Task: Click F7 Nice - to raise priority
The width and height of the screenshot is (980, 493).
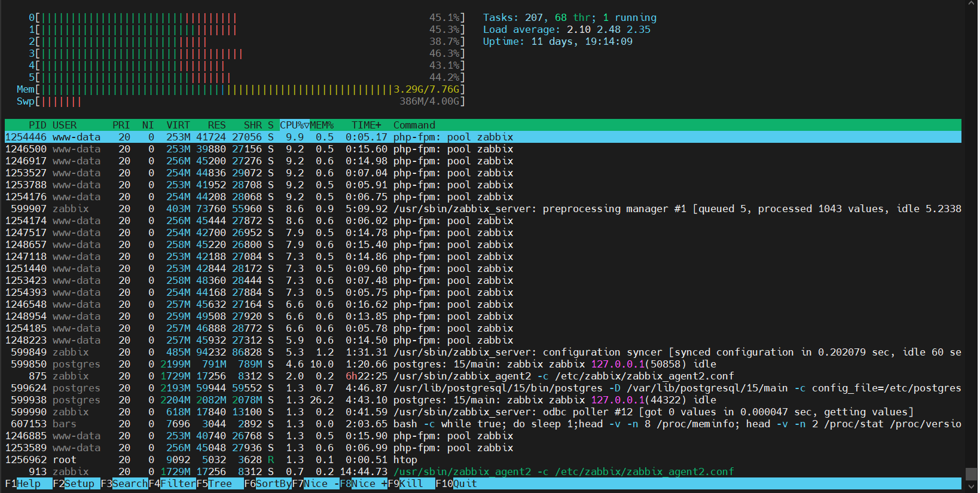Action: point(316,483)
